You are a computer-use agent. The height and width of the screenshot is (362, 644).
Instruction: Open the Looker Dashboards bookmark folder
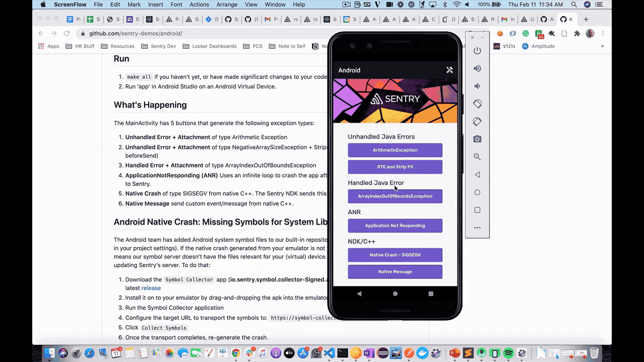coord(209,46)
